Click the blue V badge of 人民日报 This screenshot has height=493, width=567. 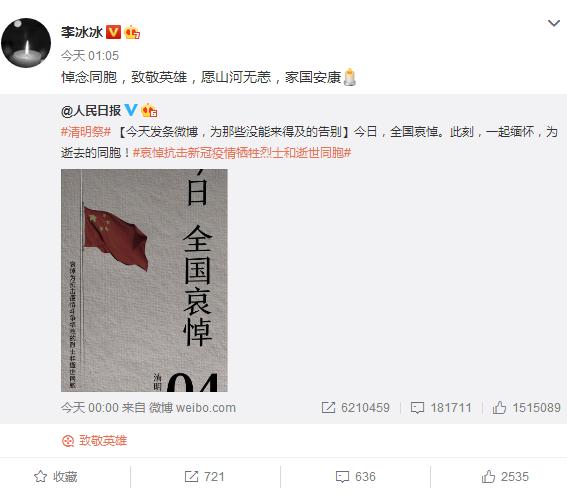tap(131, 110)
